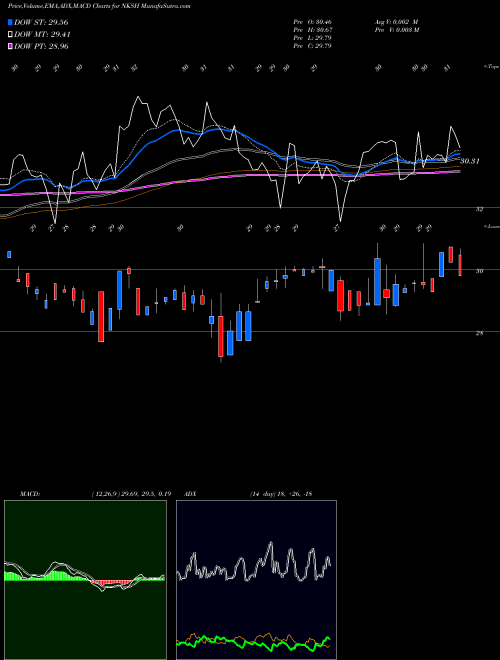Click the ADX values '(14 day) 18, +26, -18'

[x=281, y=494]
